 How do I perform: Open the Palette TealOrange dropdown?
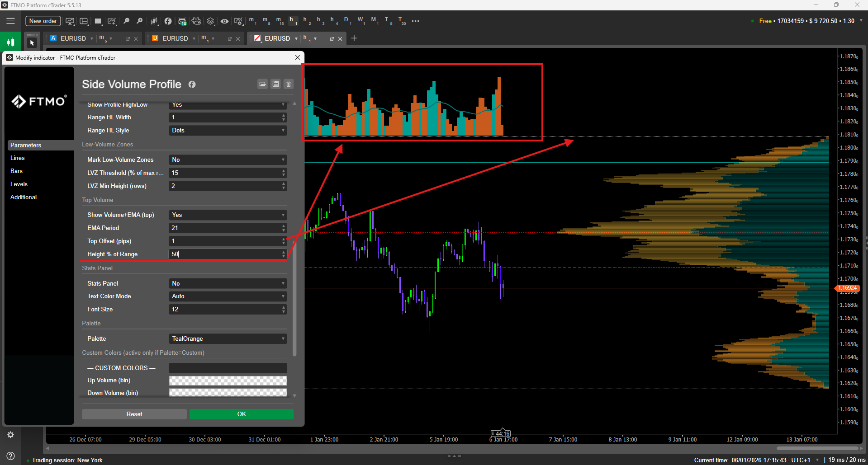pos(228,338)
